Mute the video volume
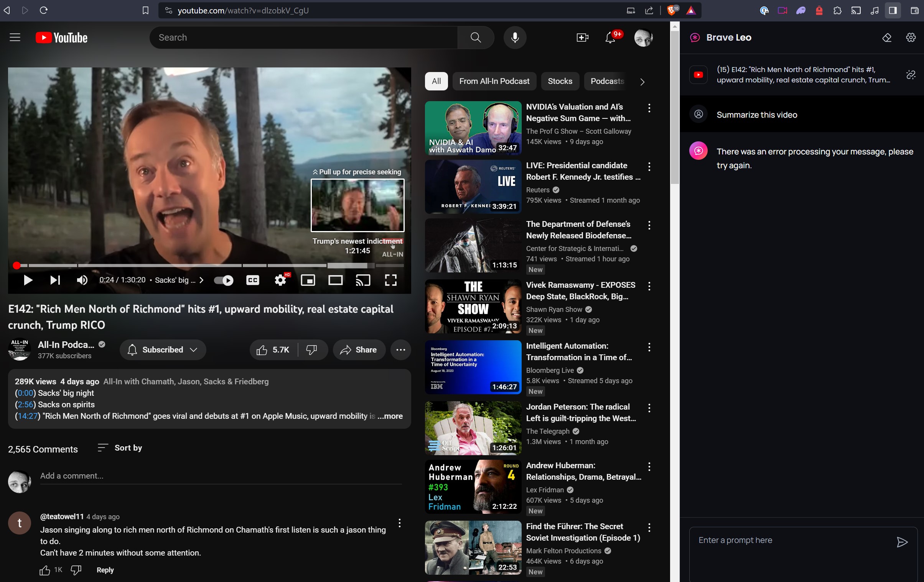 pyautogui.click(x=82, y=280)
